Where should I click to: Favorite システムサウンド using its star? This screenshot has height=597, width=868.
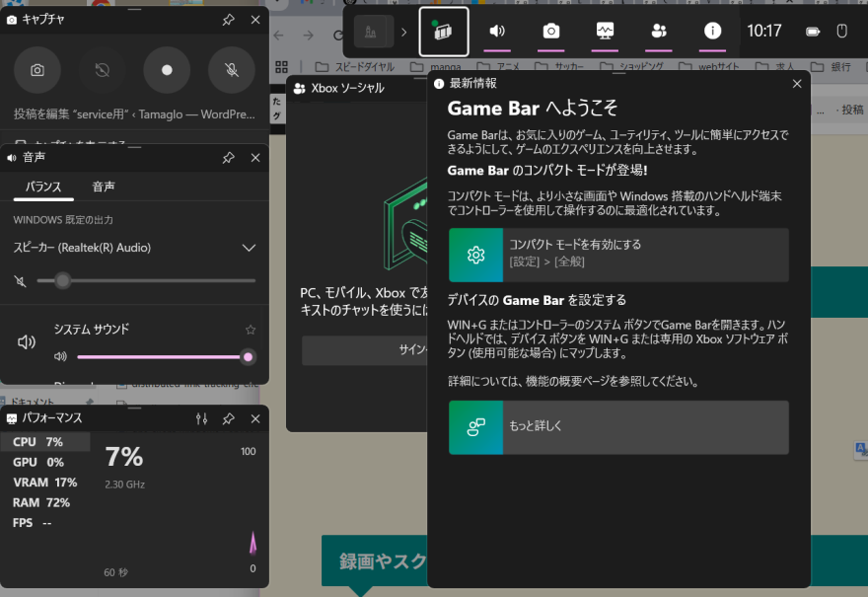250,329
